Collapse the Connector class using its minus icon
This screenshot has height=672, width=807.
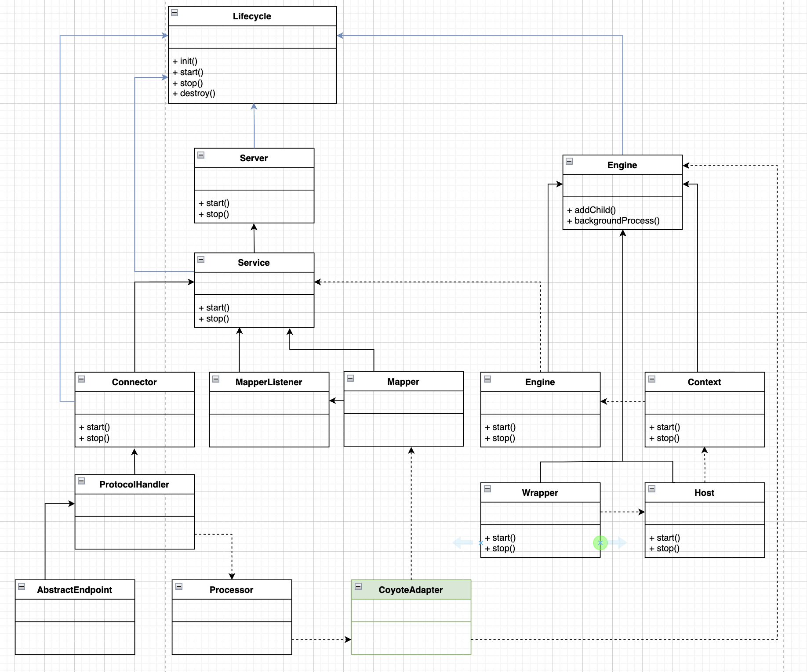point(81,379)
